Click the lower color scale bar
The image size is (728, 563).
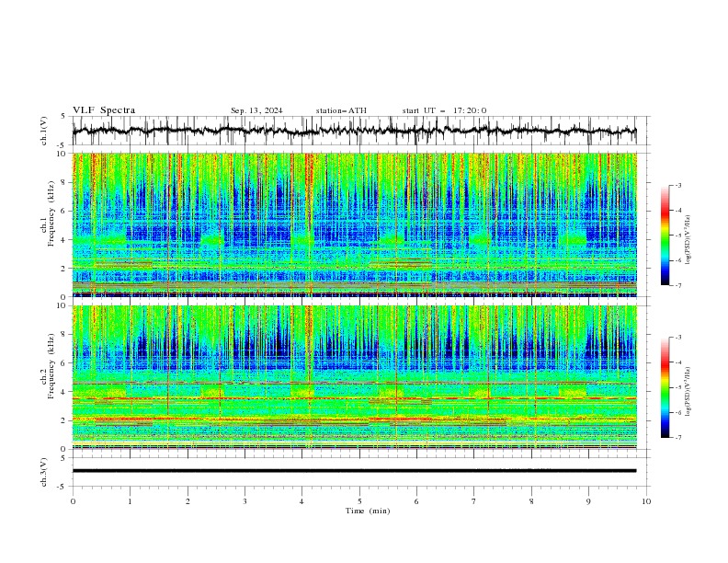pos(665,387)
